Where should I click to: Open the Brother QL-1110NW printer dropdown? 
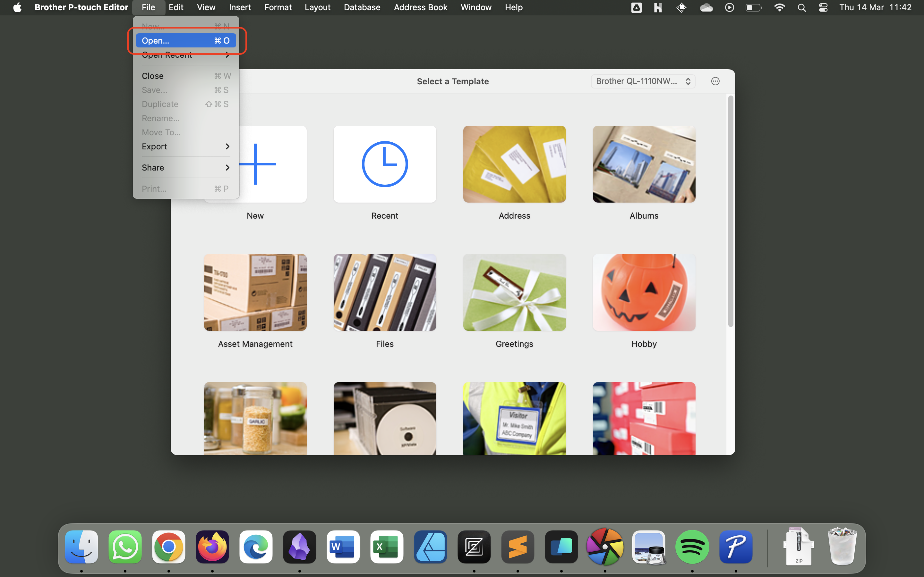pyautogui.click(x=643, y=81)
